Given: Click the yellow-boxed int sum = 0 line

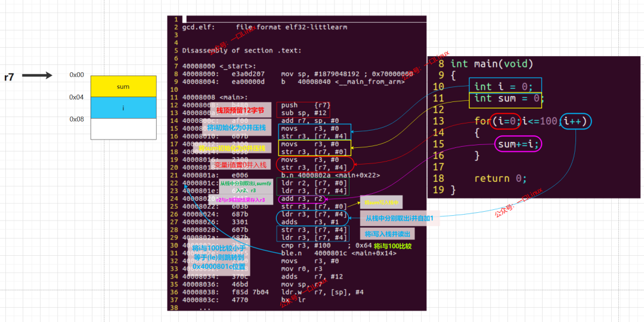Looking at the screenshot, I should tap(507, 99).
